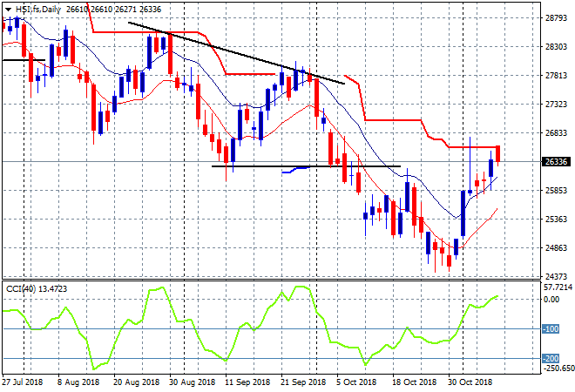
Task: Select the short black horizontal line at left
Action: coord(24,60)
